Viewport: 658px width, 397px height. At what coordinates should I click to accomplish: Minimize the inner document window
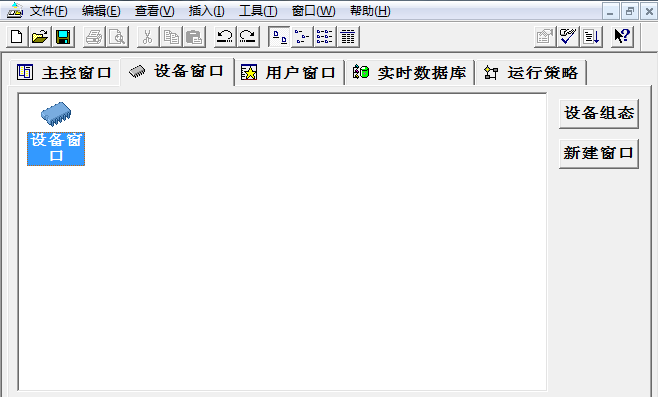[611, 11]
